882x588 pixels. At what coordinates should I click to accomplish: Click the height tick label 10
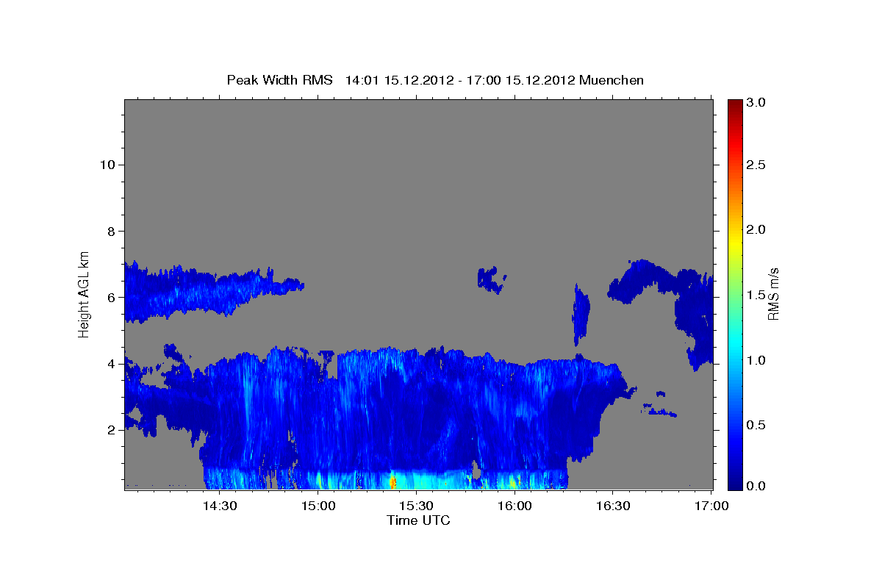(107, 165)
